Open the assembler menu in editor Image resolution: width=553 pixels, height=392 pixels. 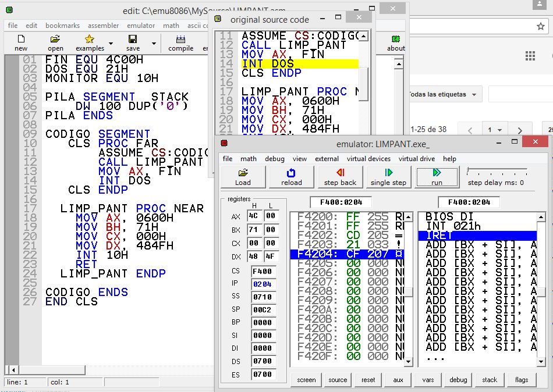pyautogui.click(x=103, y=26)
